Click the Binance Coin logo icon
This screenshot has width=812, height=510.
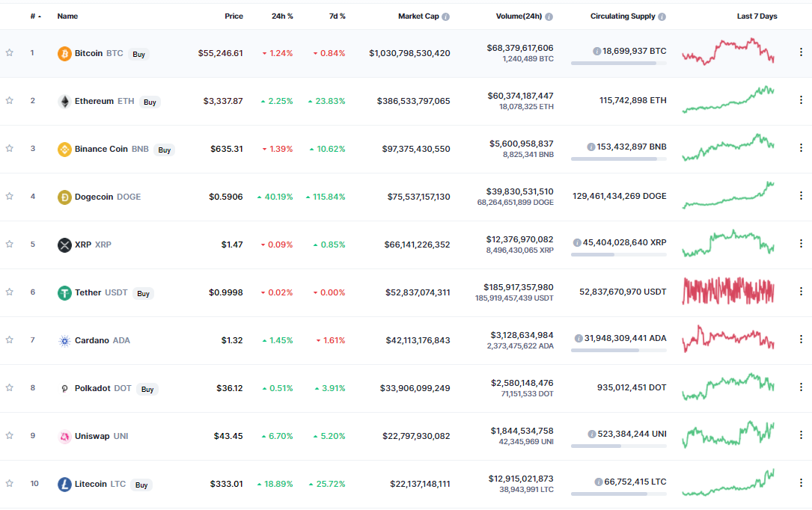64,149
